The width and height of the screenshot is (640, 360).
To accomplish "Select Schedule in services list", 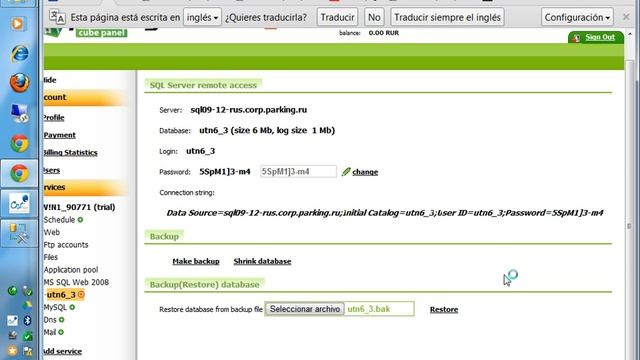I will 59,220.
